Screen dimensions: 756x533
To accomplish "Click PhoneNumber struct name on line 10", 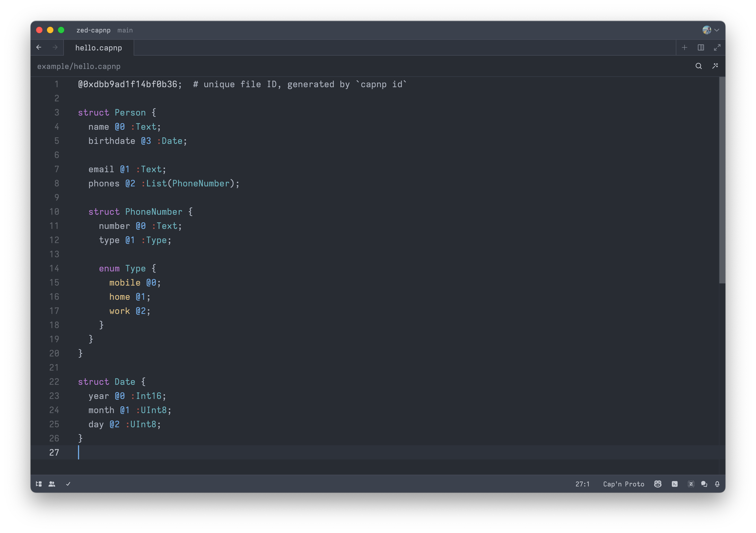I will click(154, 212).
